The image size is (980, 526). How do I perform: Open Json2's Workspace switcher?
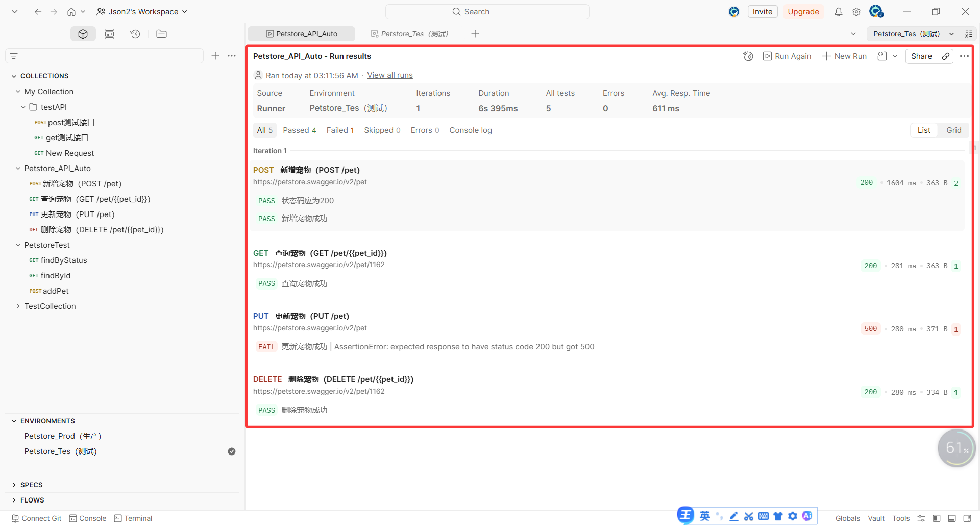142,12
